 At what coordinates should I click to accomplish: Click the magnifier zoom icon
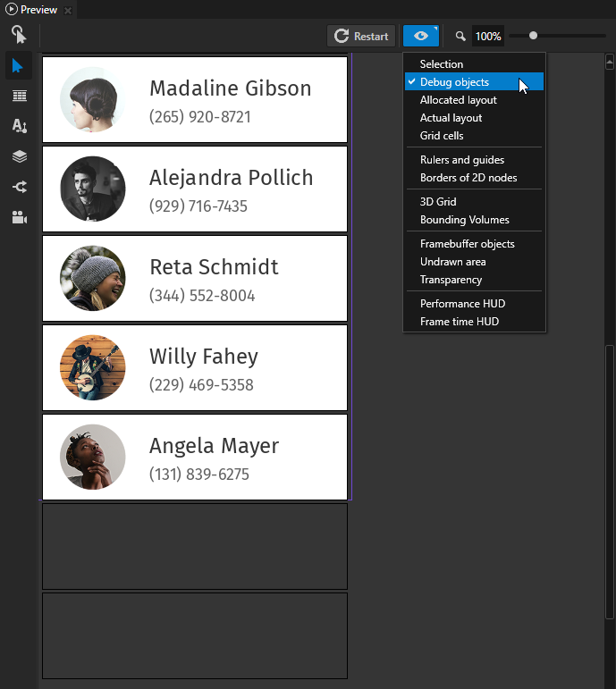(x=460, y=37)
